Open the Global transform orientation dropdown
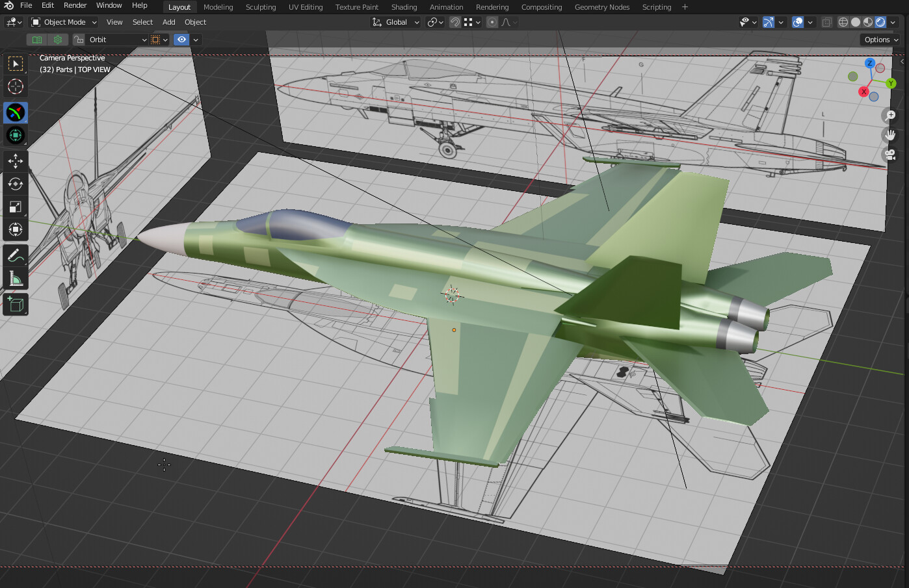Image resolution: width=909 pixels, height=588 pixels. tap(396, 22)
